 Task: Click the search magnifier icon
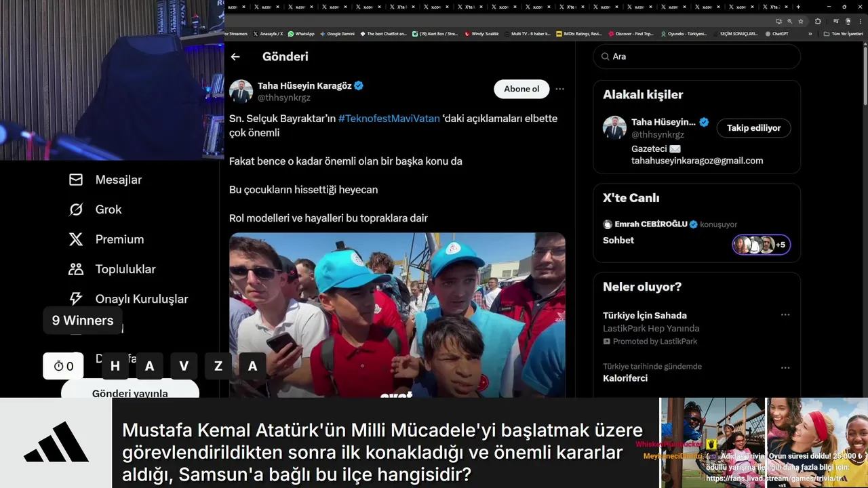click(604, 57)
